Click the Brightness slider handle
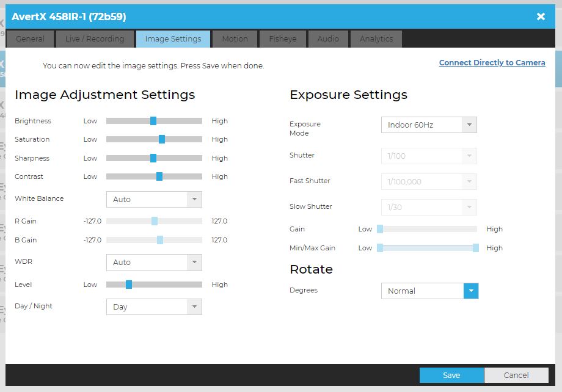This screenshot has height=392, width=562. point(153,121)
